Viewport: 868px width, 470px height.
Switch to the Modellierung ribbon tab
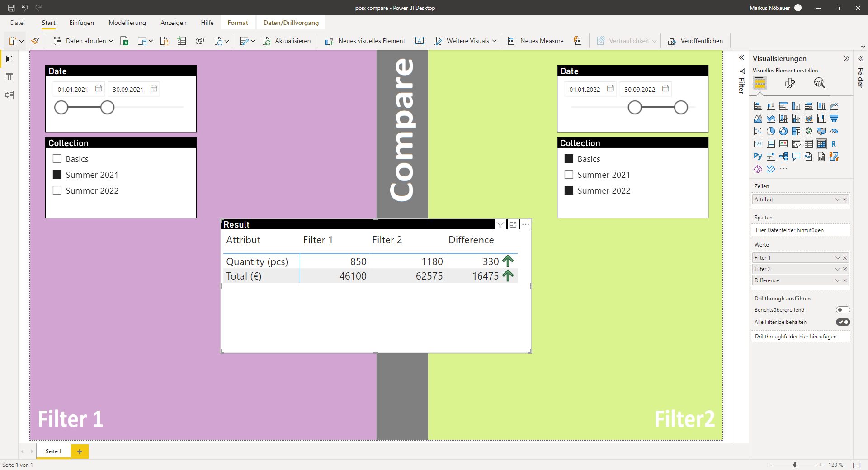click(127, 23)
